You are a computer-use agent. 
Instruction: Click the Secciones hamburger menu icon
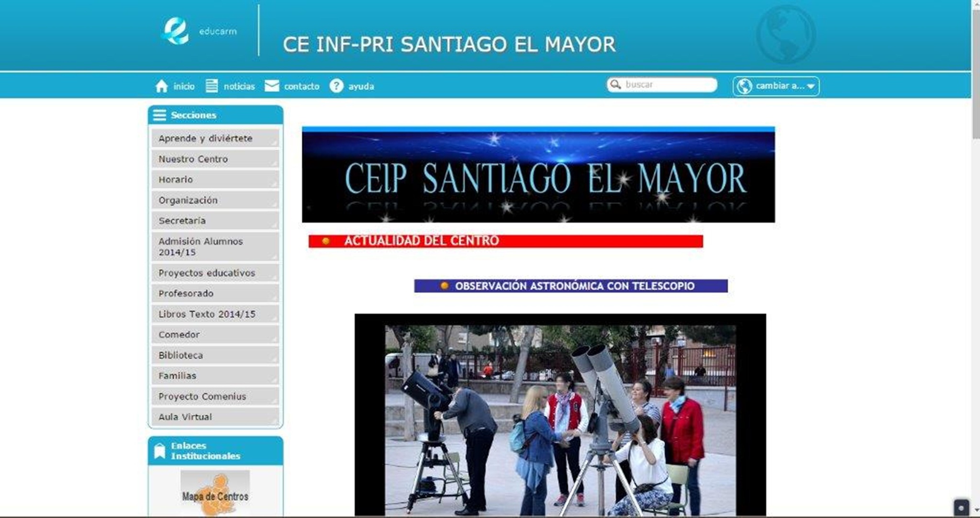tap(159, 115)
